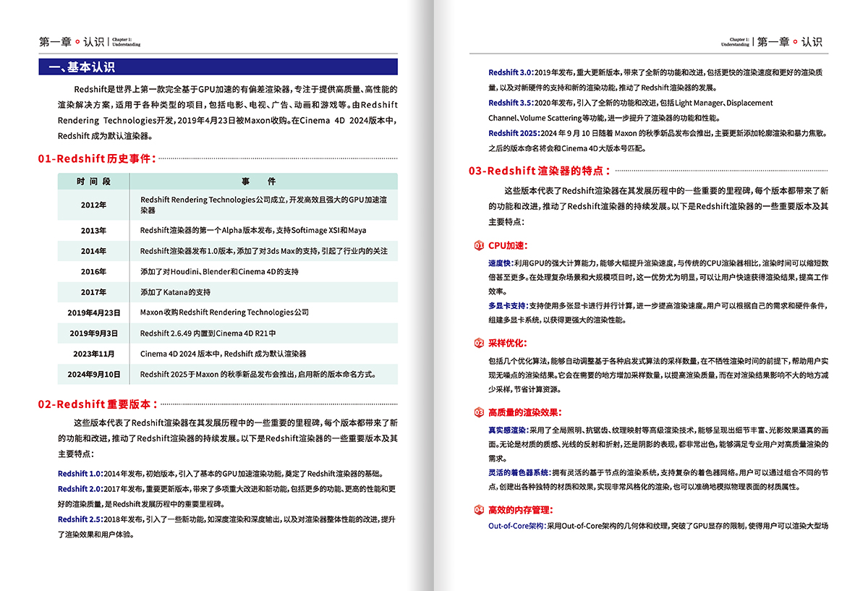
Task: Click the red 03 badge beside 高质量的渲染效果
Action: click(479, 413)
